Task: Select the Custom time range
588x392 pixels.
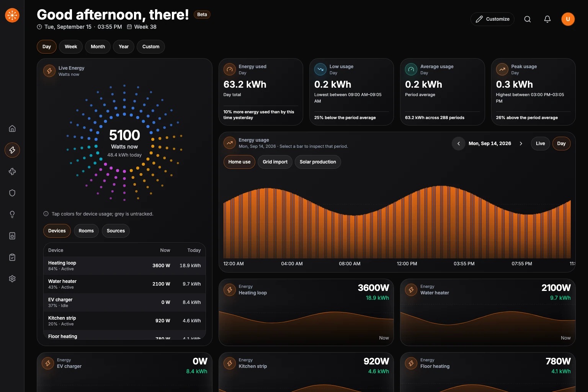Action: pyautogui.click(x=151, y=47)
